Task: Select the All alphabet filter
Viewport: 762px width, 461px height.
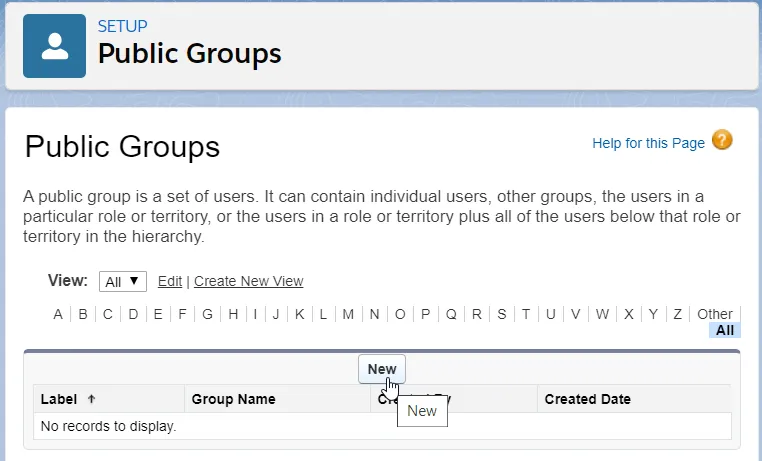Action: point(725,330)
